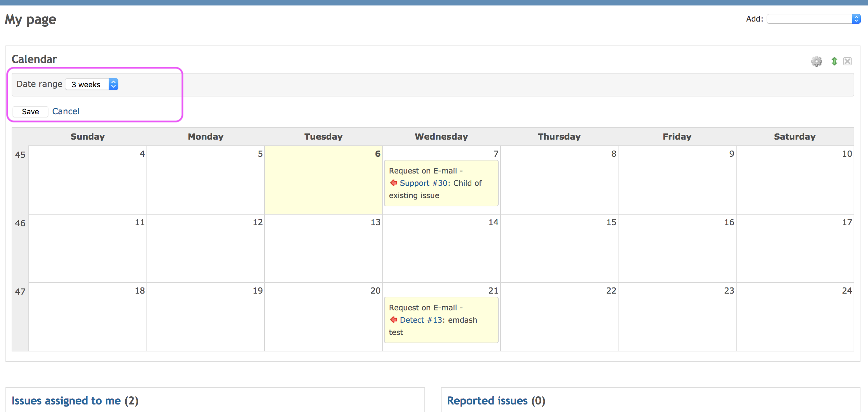Click the Cancel link
868x412 pixels.
click(65, 111)
